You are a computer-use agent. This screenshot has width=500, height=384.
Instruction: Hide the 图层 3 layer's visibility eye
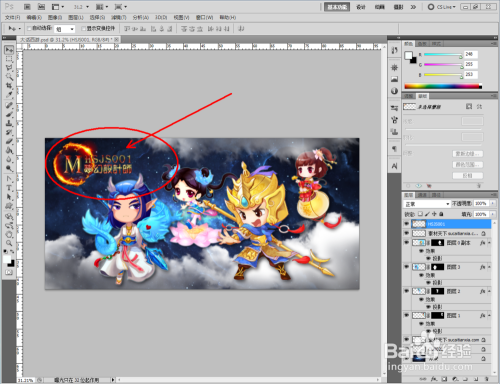(x=406, y=267)
